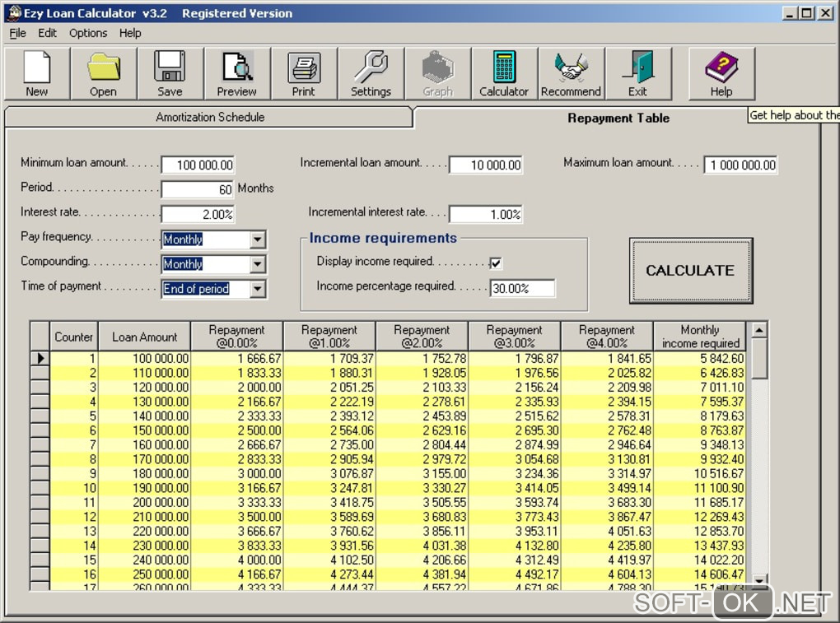
Task: Click the greyed Graph toolbar icon
Action: [x=437, y=73]
